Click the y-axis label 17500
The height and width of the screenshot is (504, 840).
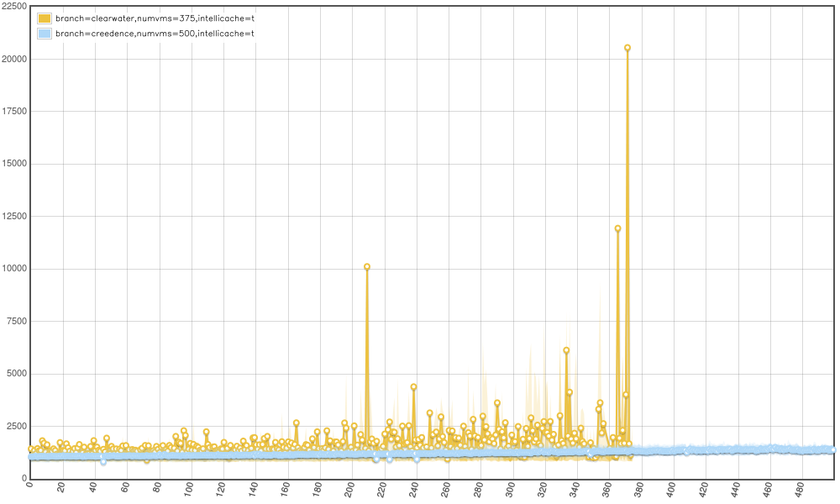tap(13, 112)
